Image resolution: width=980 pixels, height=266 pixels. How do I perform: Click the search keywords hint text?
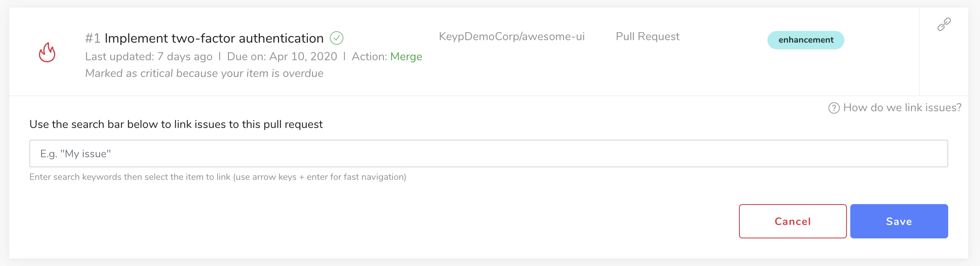pyautogui.click(x=218, y=177)
